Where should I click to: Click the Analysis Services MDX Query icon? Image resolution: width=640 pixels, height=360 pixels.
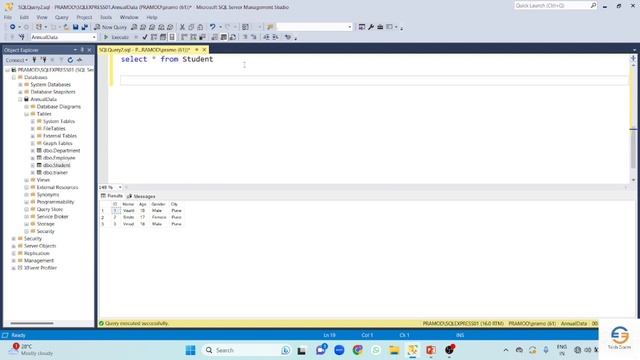(143, 27)
